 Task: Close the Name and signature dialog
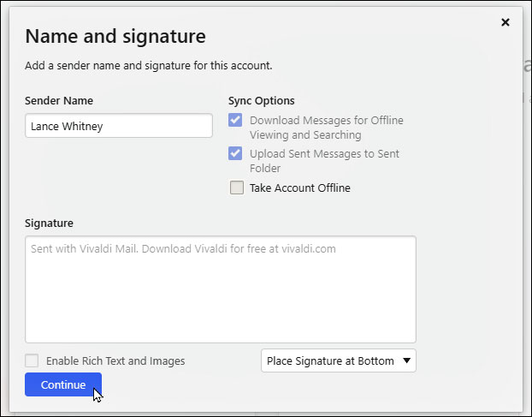coord(505,22)
